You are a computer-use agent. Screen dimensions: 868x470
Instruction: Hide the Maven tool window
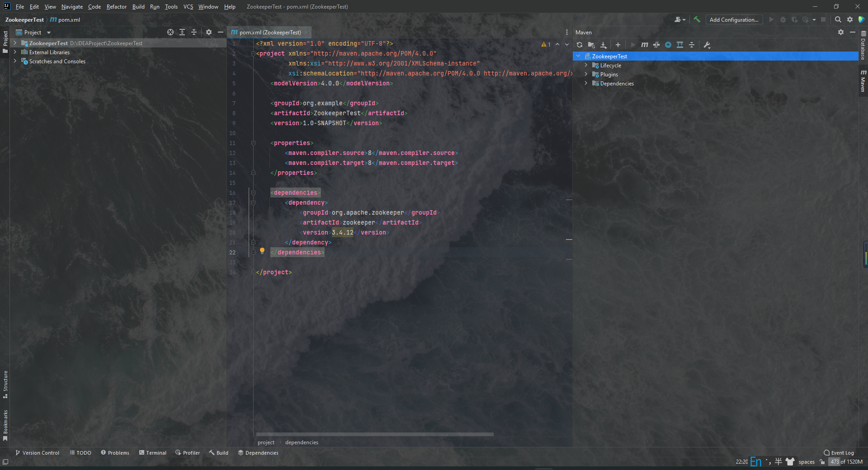click(853, 32)
